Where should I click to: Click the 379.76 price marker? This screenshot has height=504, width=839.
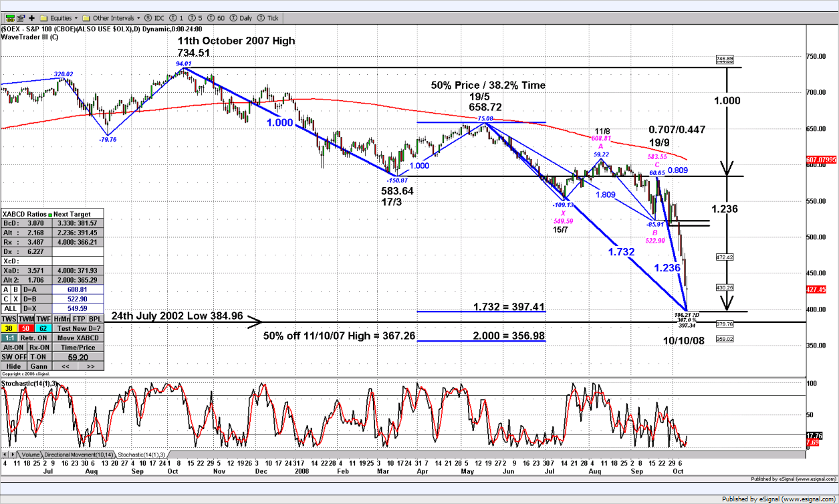(x=725, y=324)
